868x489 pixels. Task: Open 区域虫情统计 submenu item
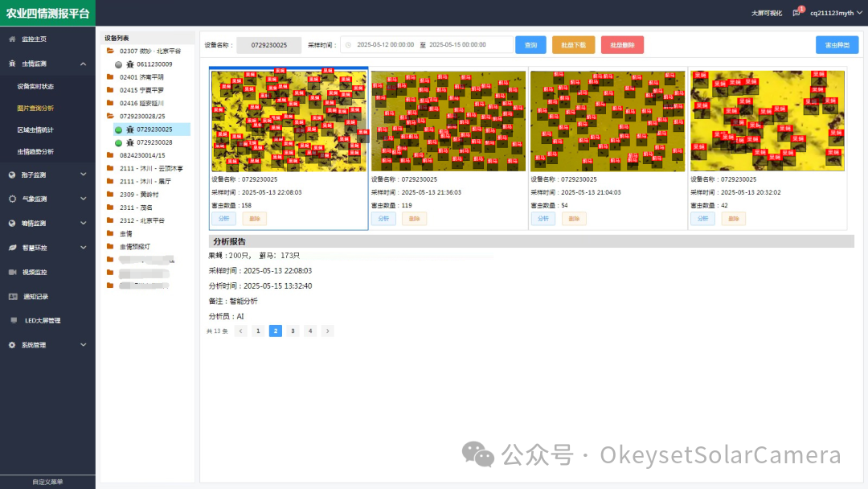tap(35, 130)
